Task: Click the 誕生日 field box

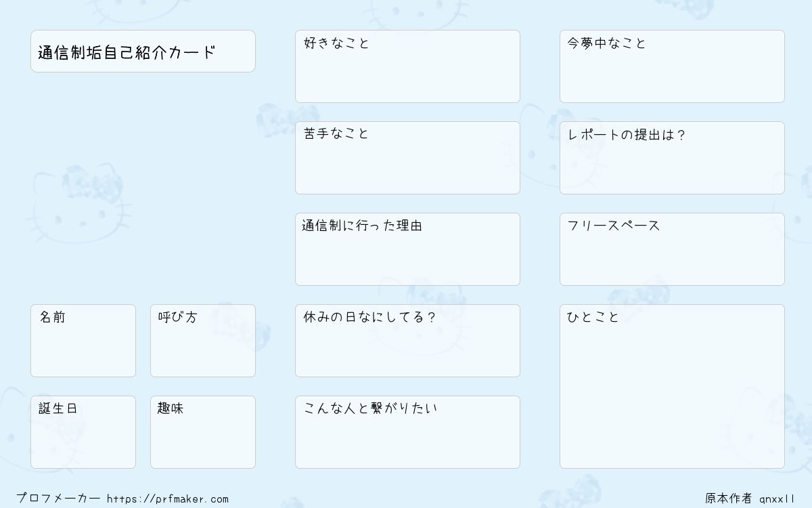Action: [83, 432]
